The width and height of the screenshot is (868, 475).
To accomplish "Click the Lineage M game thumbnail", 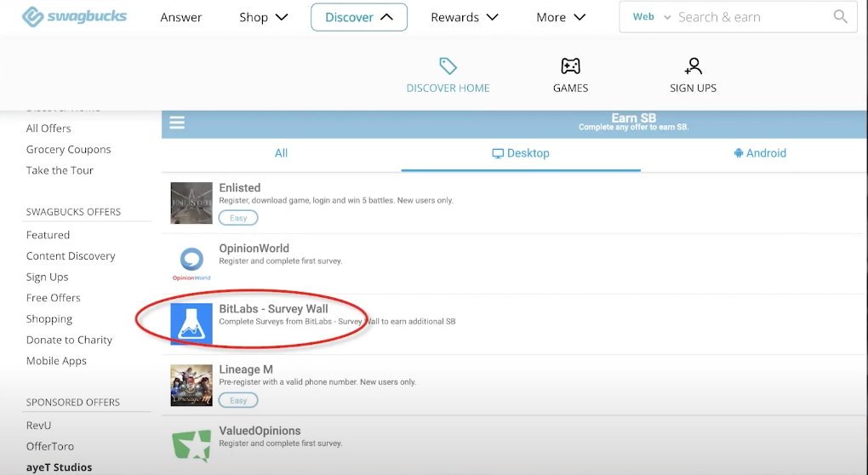I will point(191,386).
